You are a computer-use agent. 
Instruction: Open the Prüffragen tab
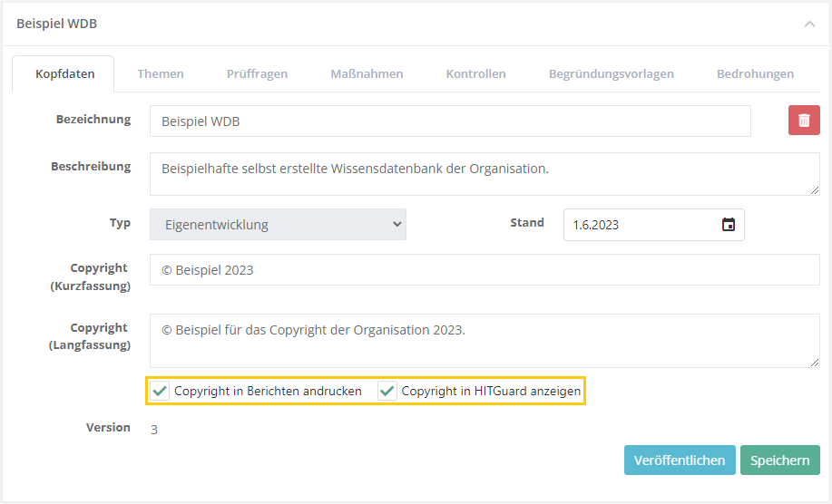[257, 74]
